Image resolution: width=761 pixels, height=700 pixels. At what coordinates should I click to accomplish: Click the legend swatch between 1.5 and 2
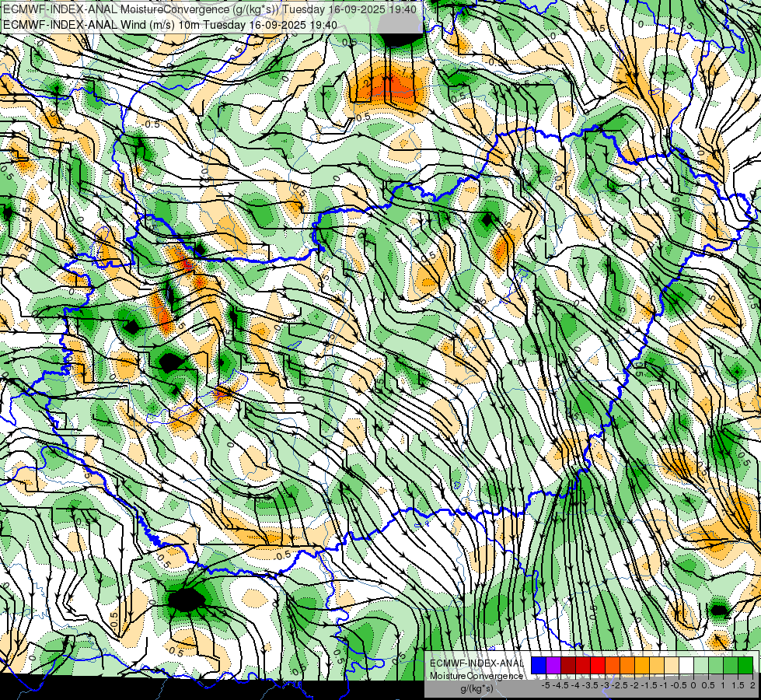coord(745,666)
